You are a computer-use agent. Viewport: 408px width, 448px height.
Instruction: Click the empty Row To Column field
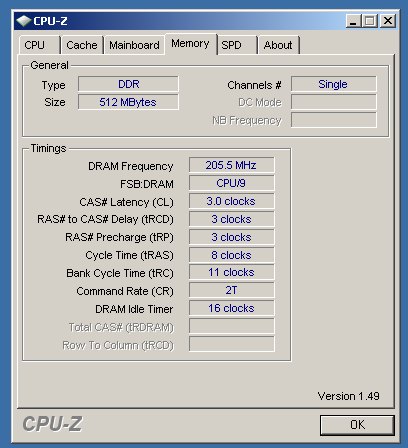click(232, 344)
